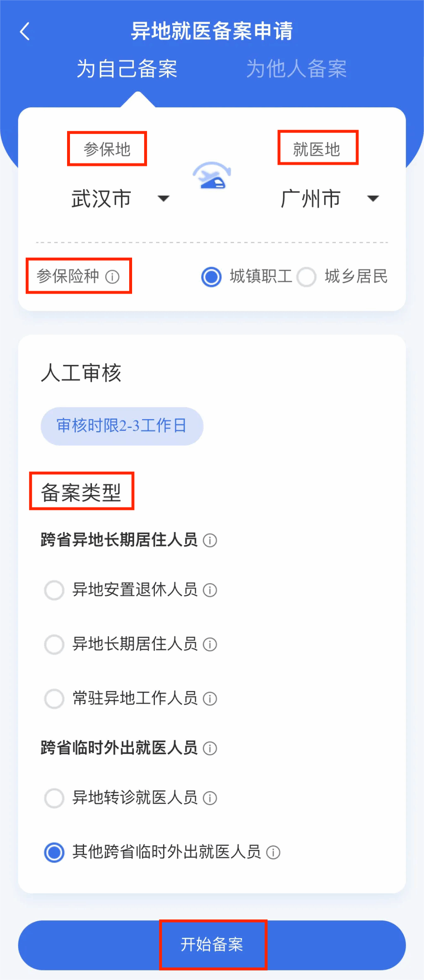
Task: Choose 异地安置退休人员 radio option
Action: coord(54,590)
